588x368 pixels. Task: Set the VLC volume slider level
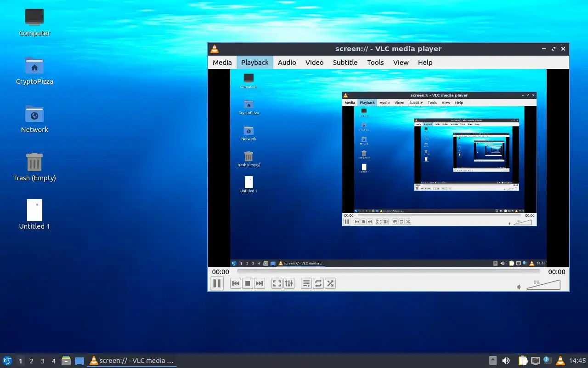coord(543,285)
